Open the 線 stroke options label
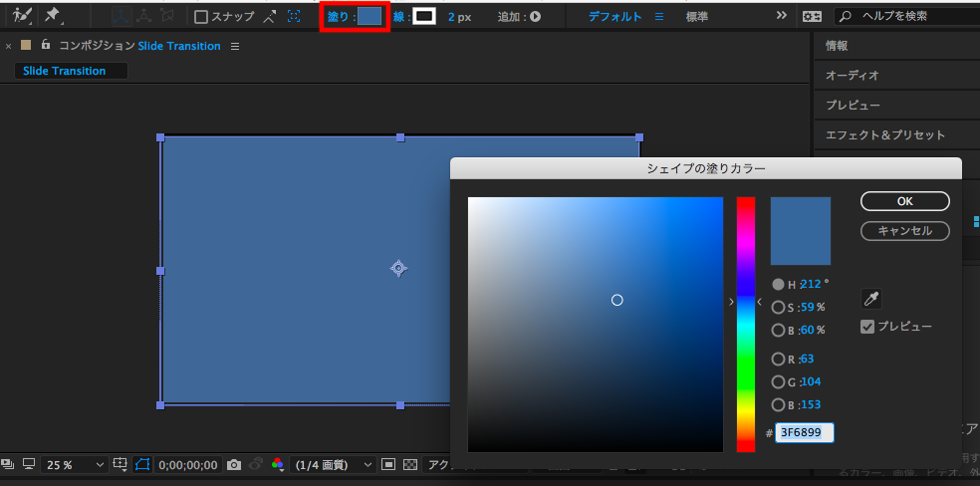The image size is (980, 486). (x=402, y=17)
